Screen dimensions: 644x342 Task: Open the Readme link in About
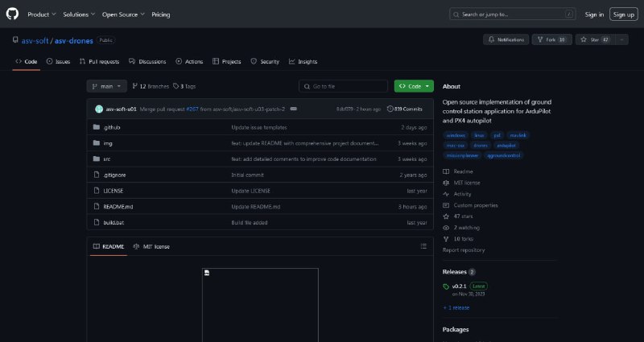click(458, 171)
